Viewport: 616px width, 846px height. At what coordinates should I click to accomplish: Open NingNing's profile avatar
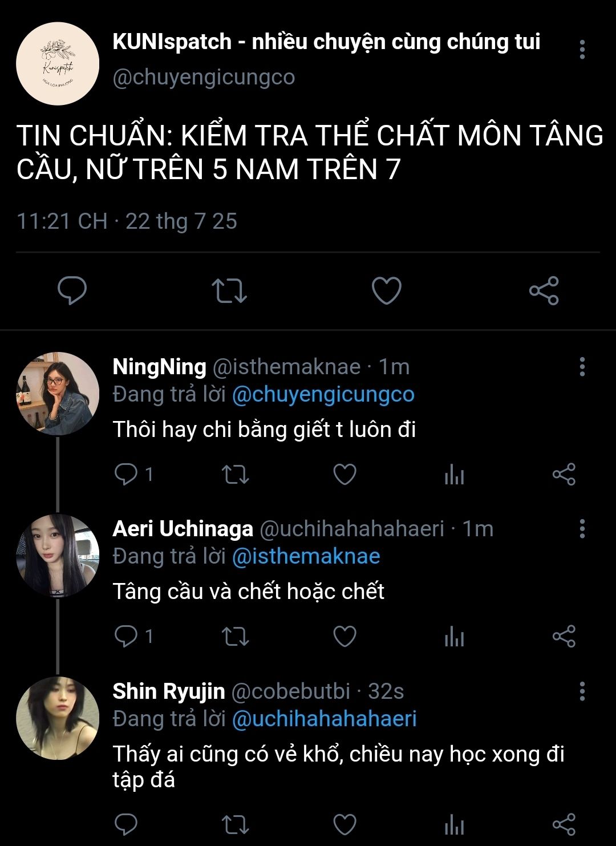[x=58, y=394]
